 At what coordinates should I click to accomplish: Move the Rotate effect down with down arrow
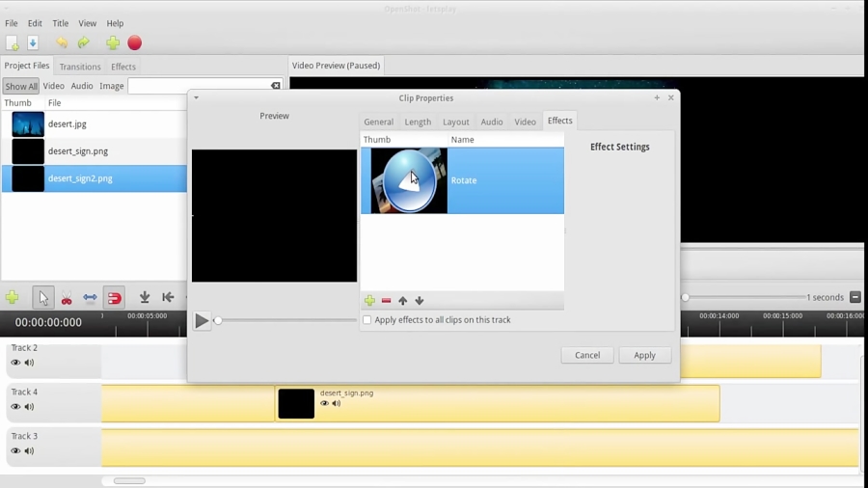point(420,301)
